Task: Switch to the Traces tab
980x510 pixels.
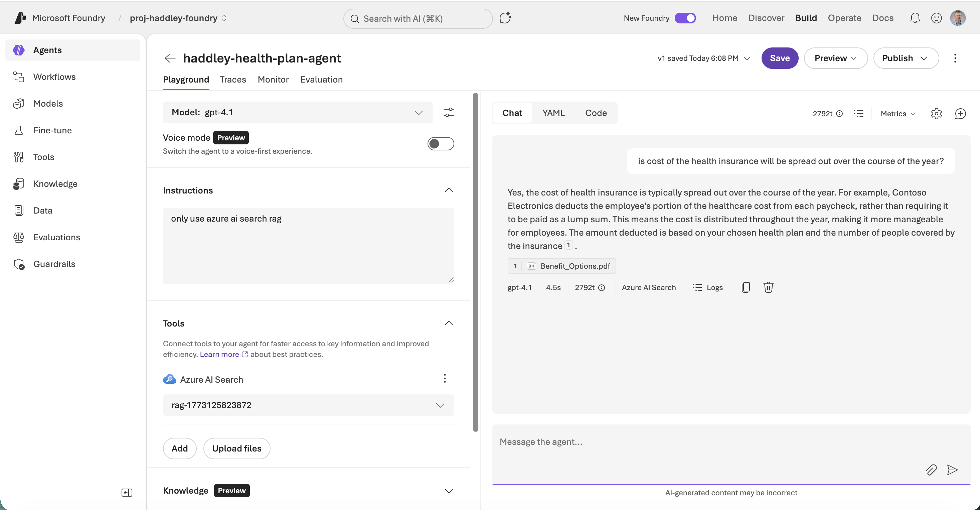Action: click(233, 80)
